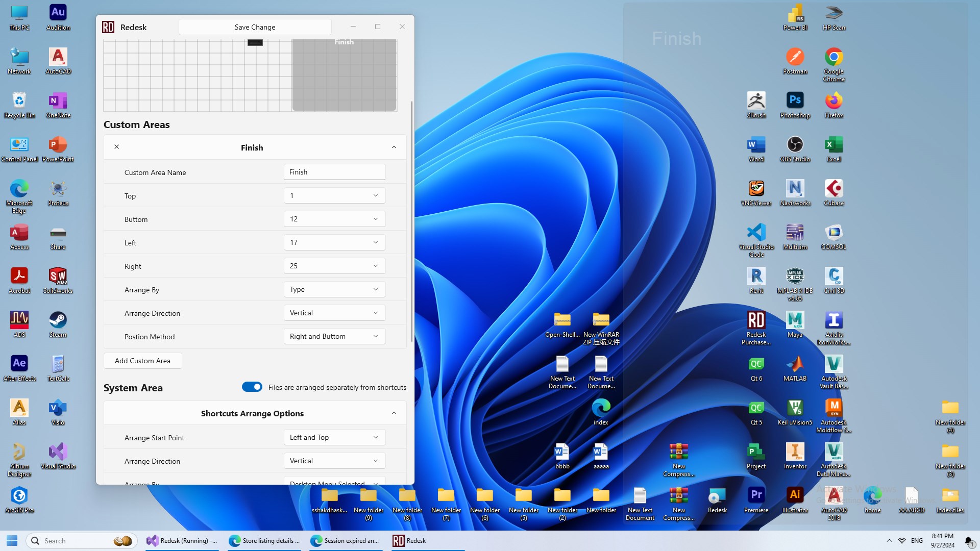Open the Arrange By Type dropdown
The image size is (980, 551).
[x=334, y=289]
